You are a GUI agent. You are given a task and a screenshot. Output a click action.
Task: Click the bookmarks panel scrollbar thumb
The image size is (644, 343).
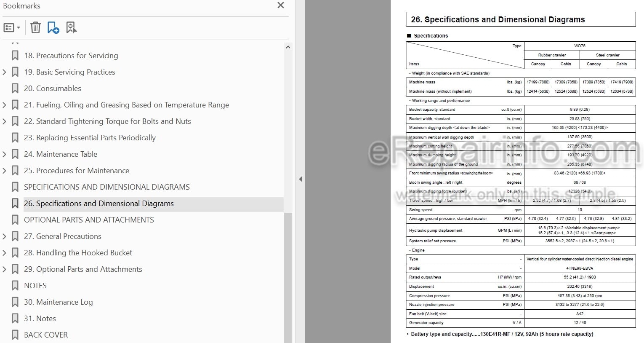[x=288, y=277]
